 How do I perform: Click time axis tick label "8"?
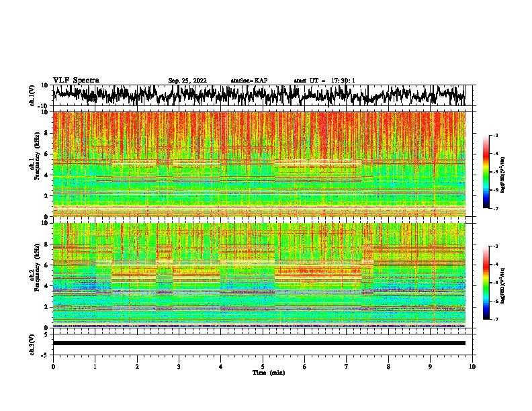pos(388,367)
